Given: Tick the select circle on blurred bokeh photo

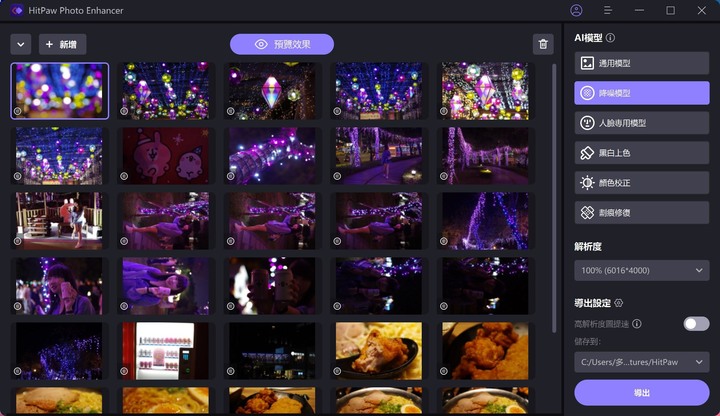Looking at the screenshot, I should (17, 111).
